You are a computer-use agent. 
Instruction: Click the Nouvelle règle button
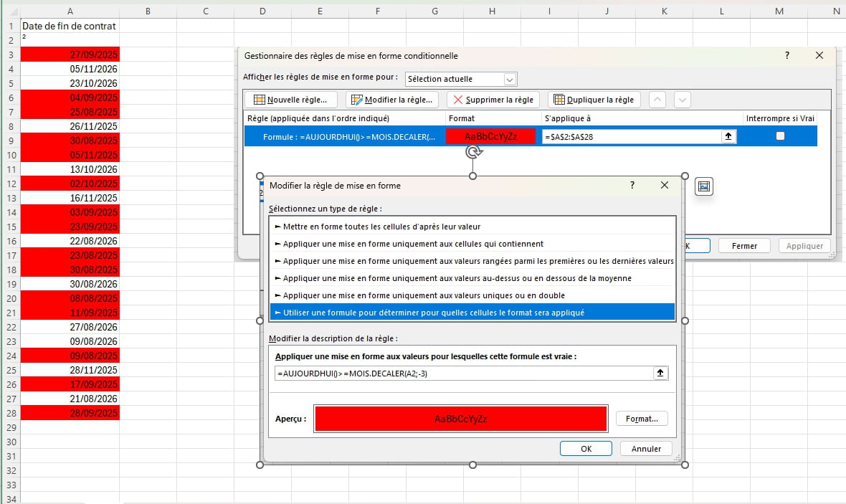tap(291, 100)
